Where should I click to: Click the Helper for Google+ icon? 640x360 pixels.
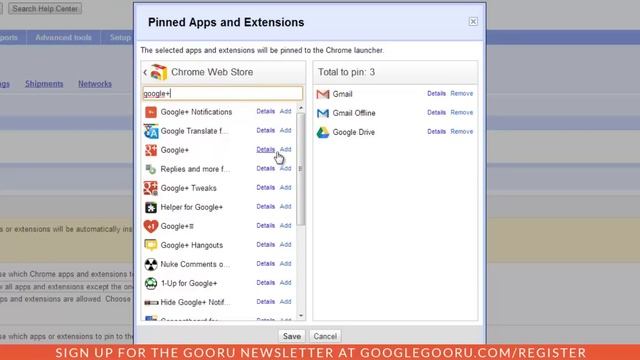[x=151, y=207]
